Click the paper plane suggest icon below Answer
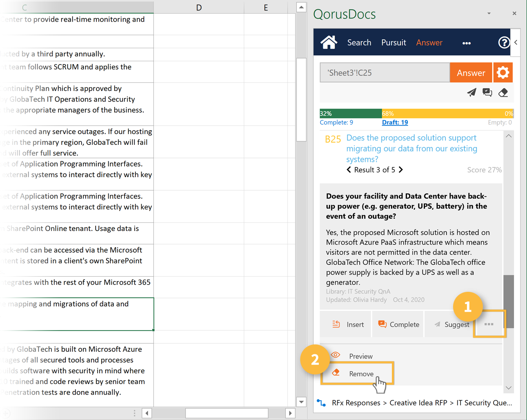 [x=471, y=93]
